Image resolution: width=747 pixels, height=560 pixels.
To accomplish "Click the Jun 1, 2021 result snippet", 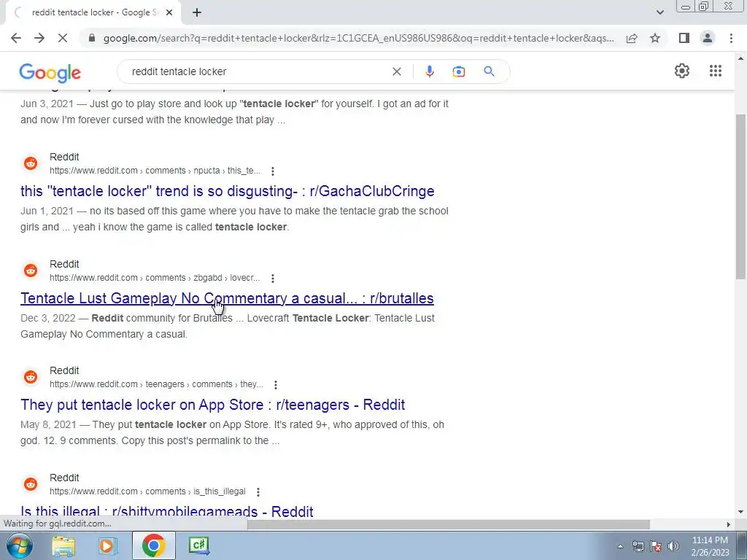I will coord(234,219).
